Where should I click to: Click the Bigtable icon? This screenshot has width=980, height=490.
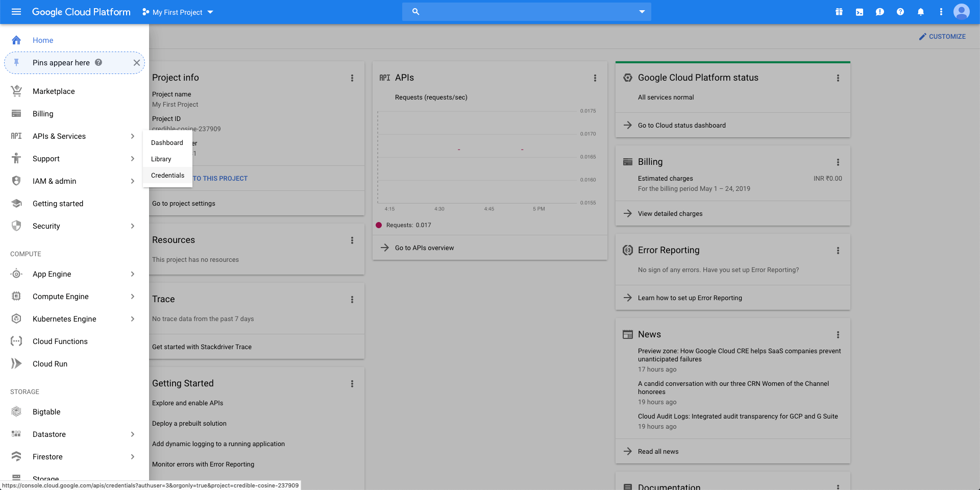point(16,411)
